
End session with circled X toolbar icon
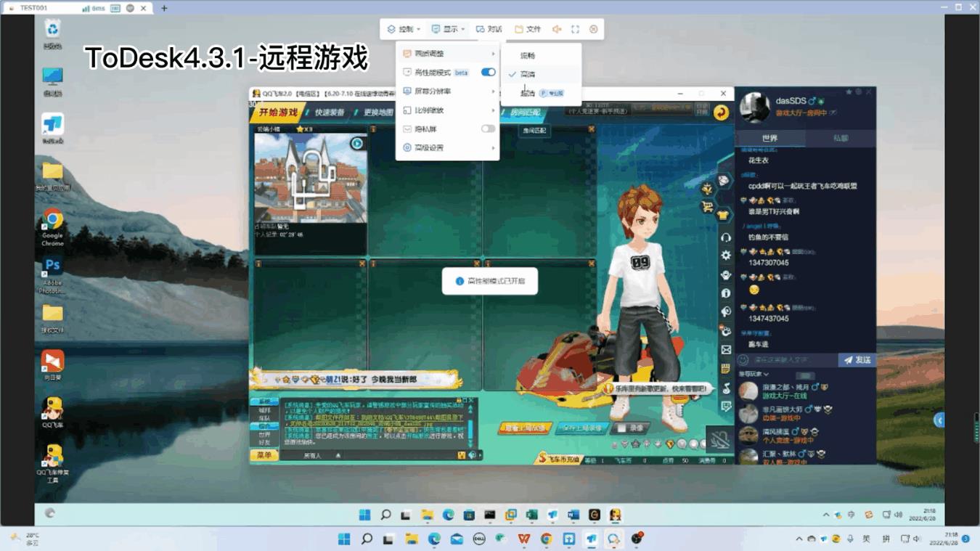click(x=593, y=29)
